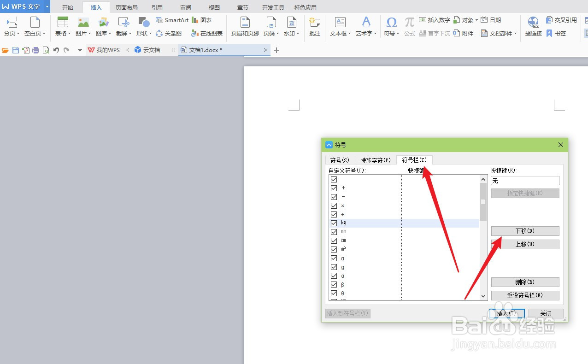Insert 日期 date
The height and width of the screenshot is (364, 588).
[x=491, y=20]
